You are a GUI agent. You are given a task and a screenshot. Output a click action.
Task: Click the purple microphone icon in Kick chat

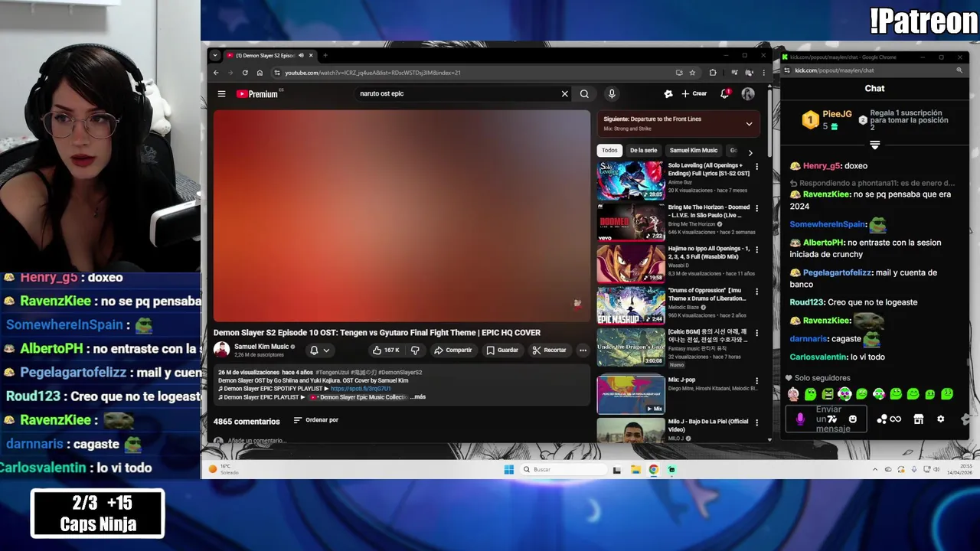(x=800, y=419)
